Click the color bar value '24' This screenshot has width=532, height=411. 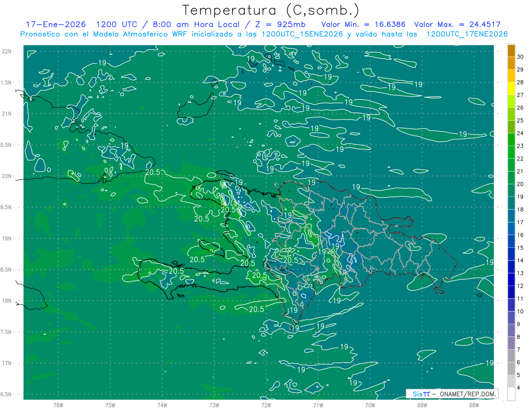(520, 133)
